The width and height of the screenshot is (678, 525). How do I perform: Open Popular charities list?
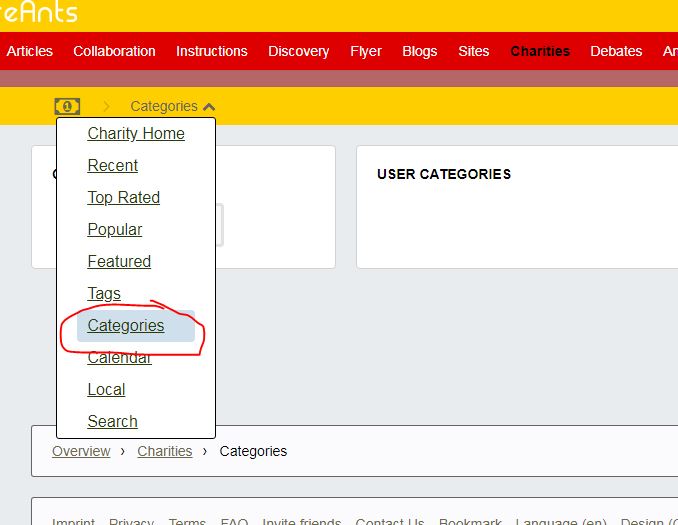pyautogui.click(x=115, y=230)
